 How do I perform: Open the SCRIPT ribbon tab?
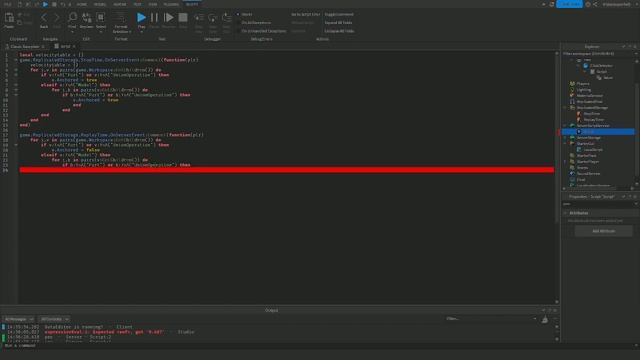click(192, 4)
